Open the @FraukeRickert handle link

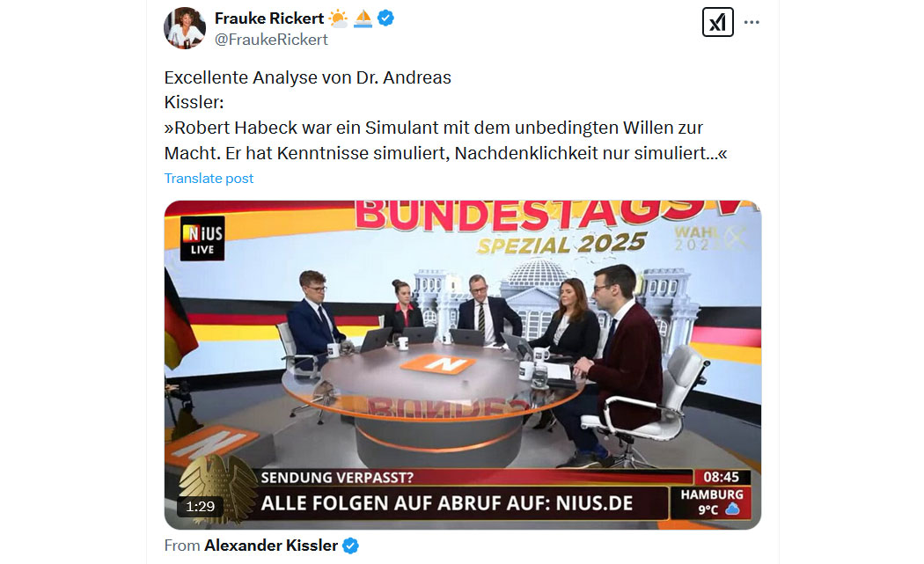click(271, 40)
